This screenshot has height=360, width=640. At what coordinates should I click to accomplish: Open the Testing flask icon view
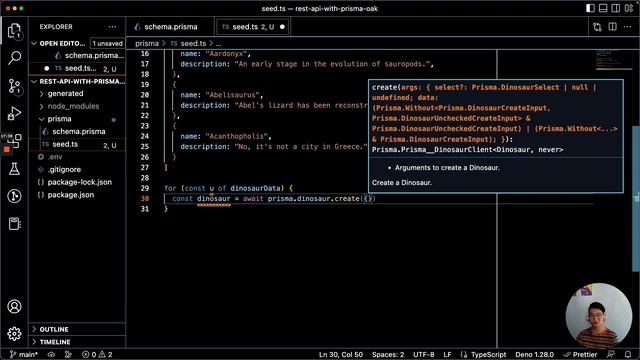[14, 169]
